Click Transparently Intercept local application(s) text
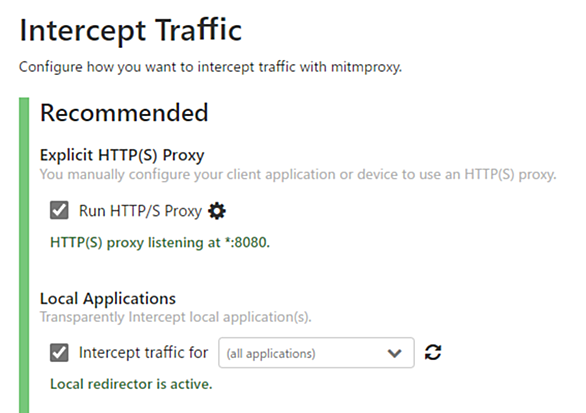The image size is (586, 413). [x=176, y=317]
